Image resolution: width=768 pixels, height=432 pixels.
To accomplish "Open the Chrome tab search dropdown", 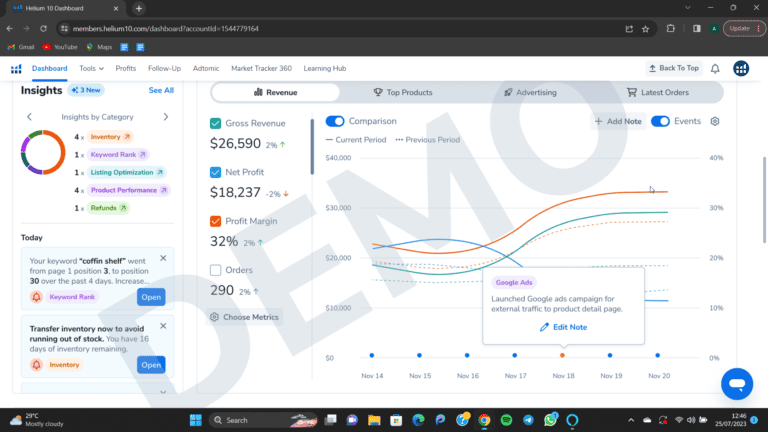I will click(x=687, y=8).
